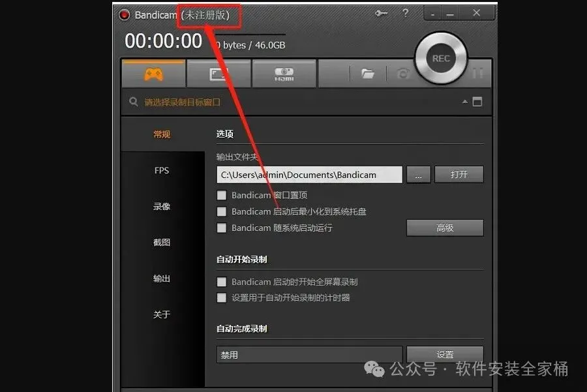Click the output folder path field

[310, 175]
